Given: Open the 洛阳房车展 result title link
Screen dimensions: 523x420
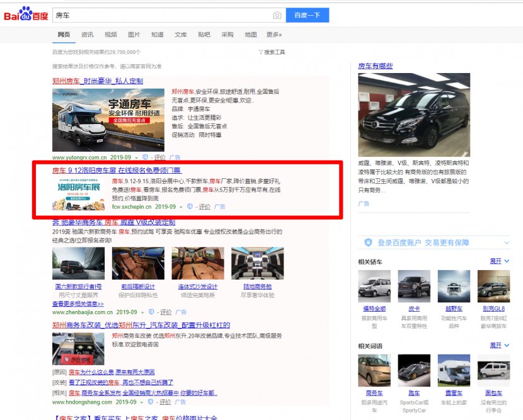Looking at the screenshot, I should [116, 171].
